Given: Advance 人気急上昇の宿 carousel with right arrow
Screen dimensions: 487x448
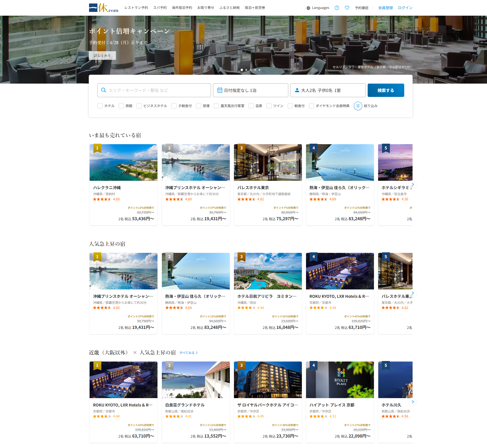Looking at the screenshot, I should [x=413, y=293].
